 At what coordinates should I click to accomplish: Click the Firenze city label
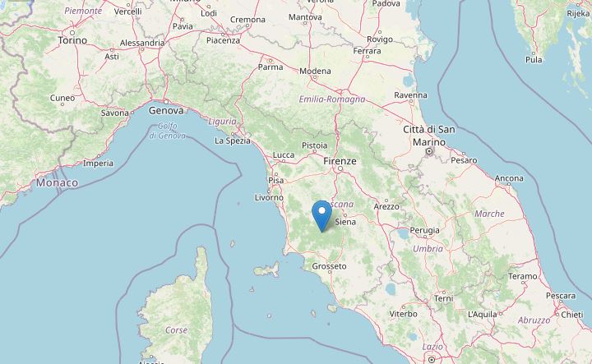click(340, 161)
